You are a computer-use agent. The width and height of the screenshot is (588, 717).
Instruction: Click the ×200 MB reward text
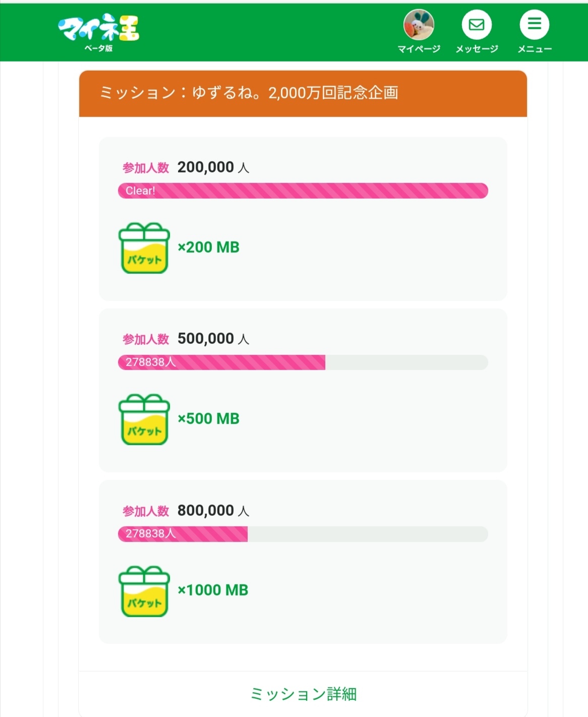click(x=208, y=248)
